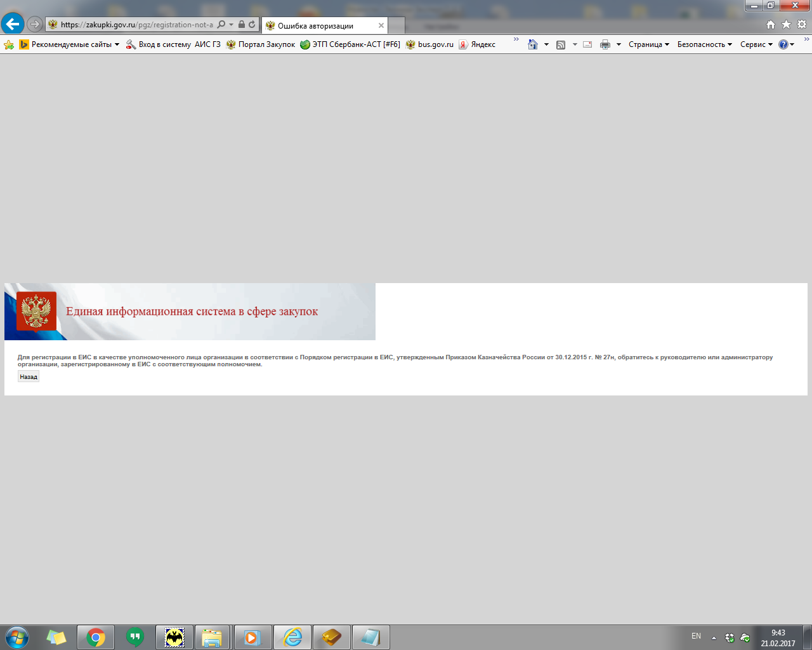The width and height of the screenshot is (812, 650).
Task: Close the Ошибка авторизации tab
Action: tap(381, 26)
